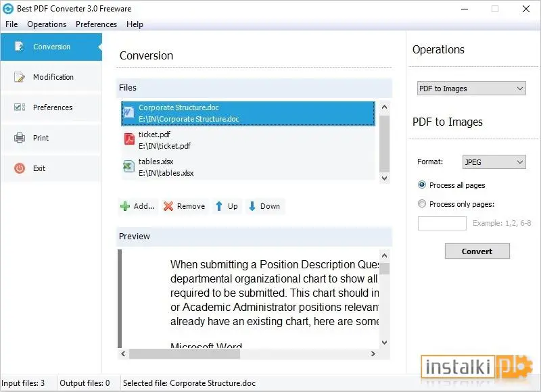Select file name text 'tables.xlsx'
The image size is (541, 392).
[156, 161]
